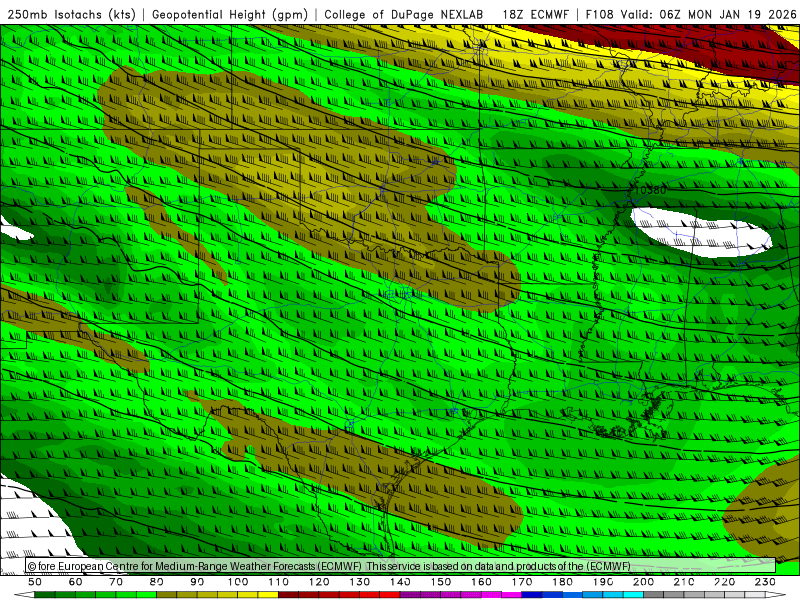Click the '250mb Isotachs (kts)' title text

(71, 14)
